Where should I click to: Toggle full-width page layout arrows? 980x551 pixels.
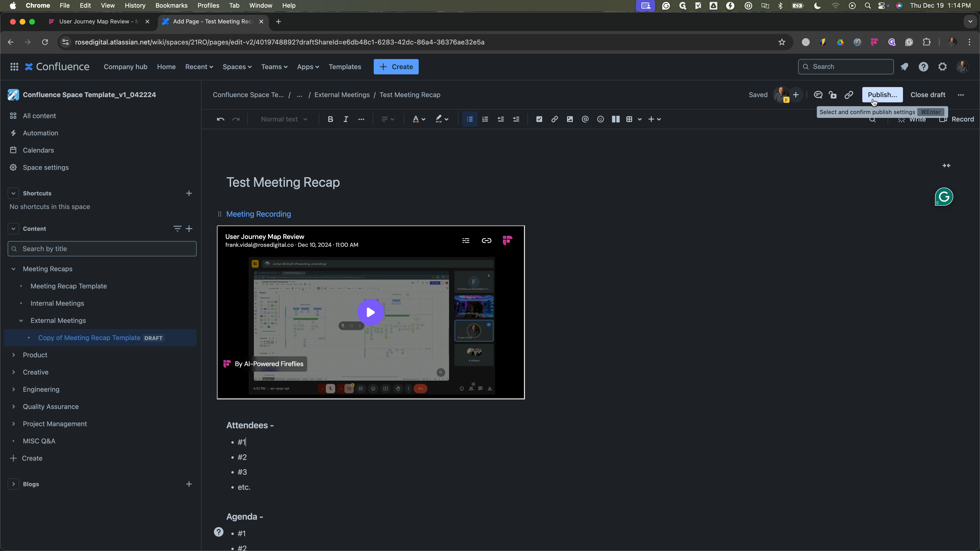(x=946, y=165)
